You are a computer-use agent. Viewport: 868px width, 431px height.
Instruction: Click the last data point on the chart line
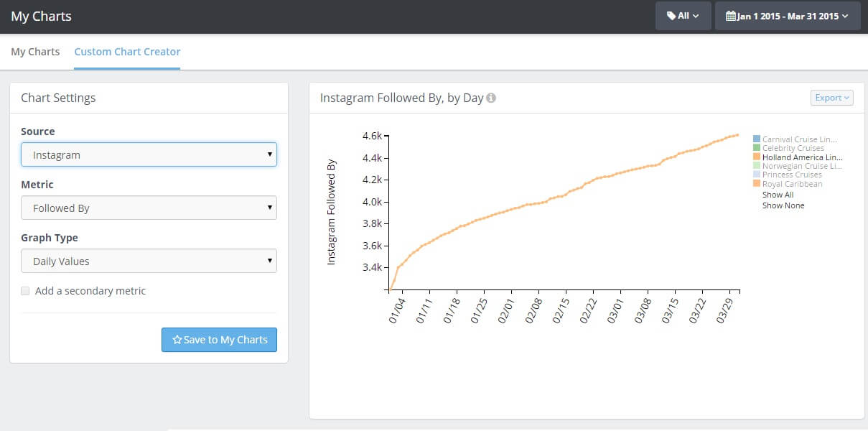(x=737, y=135)
